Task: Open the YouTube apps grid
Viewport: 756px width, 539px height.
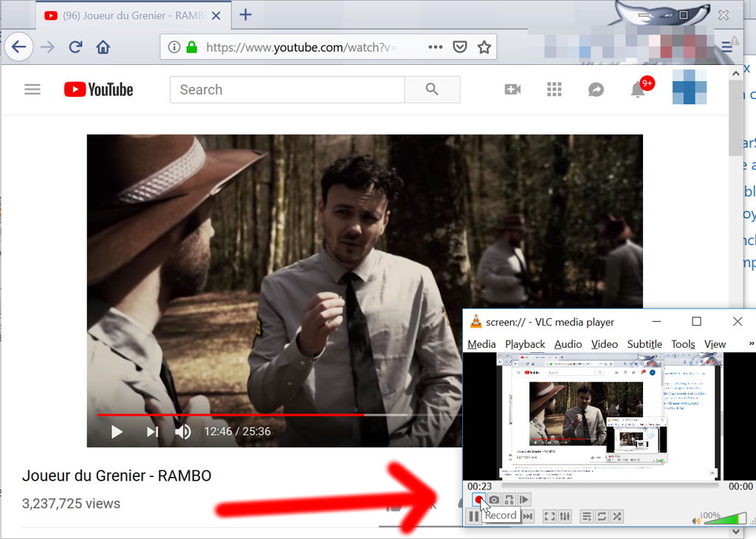Action: click(554, 89)
